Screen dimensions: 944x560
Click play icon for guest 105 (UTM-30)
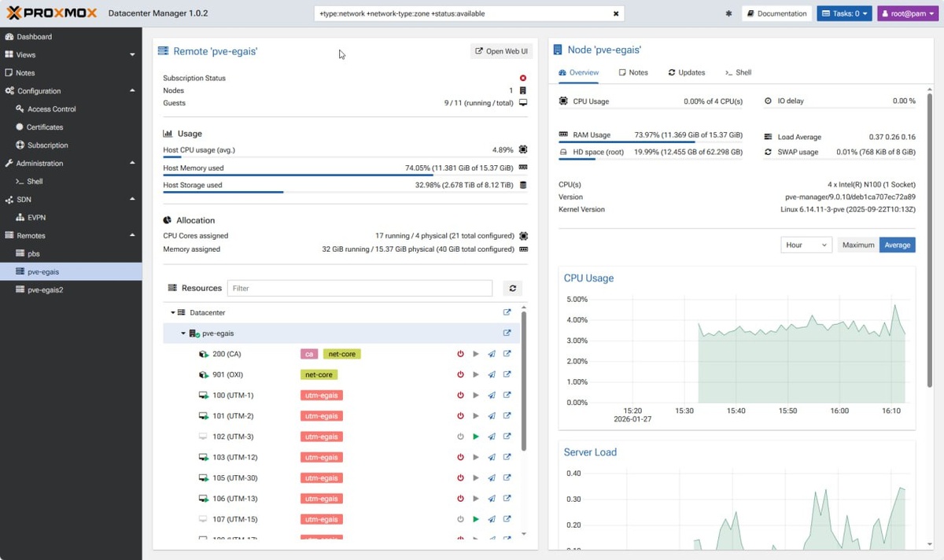[x=476, y=478]
